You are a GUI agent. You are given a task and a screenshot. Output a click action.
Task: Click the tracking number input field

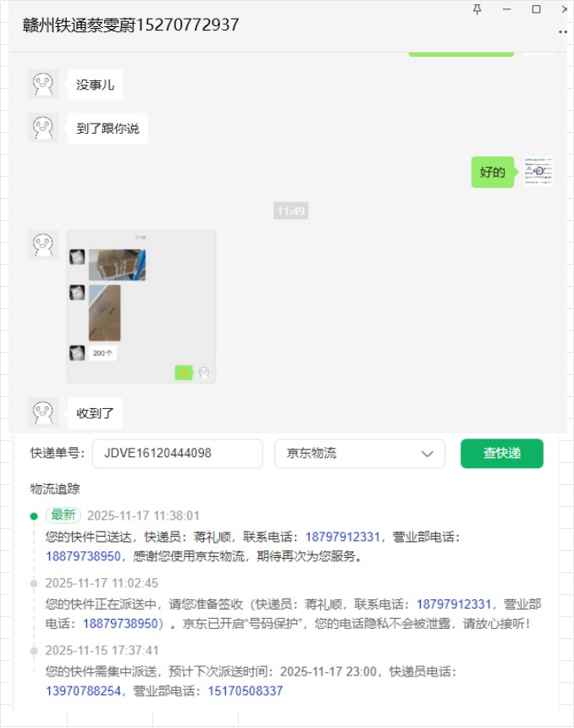178,454
